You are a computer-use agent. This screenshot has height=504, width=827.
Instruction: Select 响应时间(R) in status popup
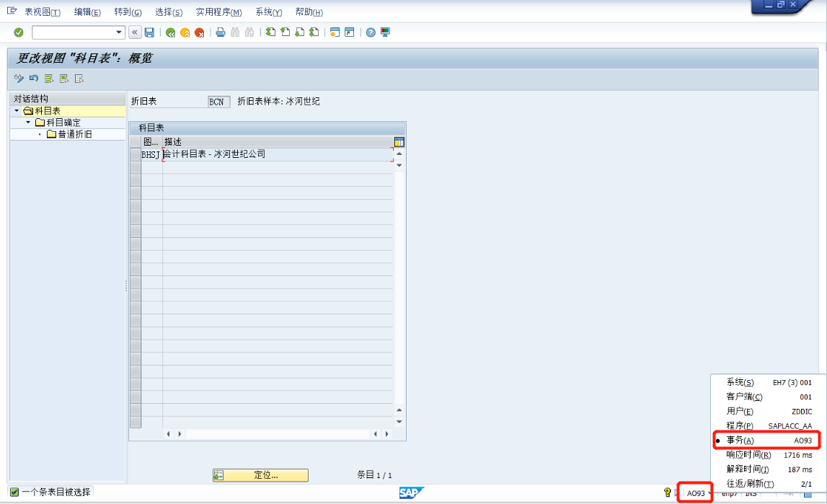[769, 454]
